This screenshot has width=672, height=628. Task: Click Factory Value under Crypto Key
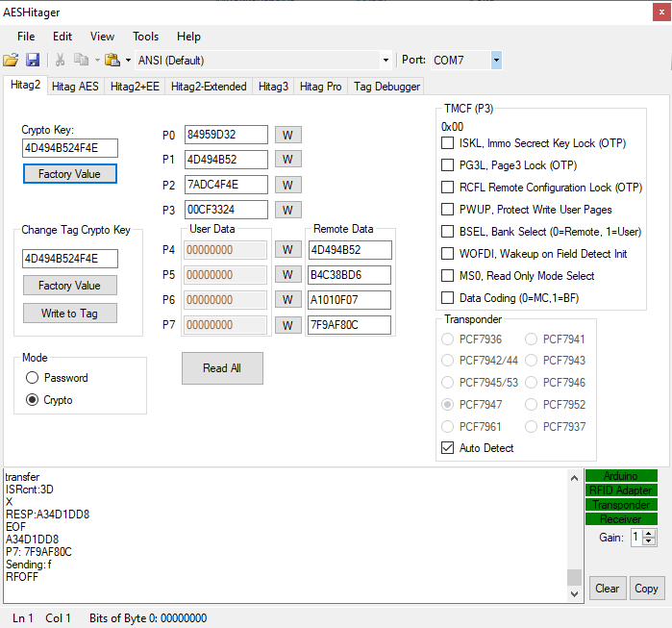tap(70, 174)
